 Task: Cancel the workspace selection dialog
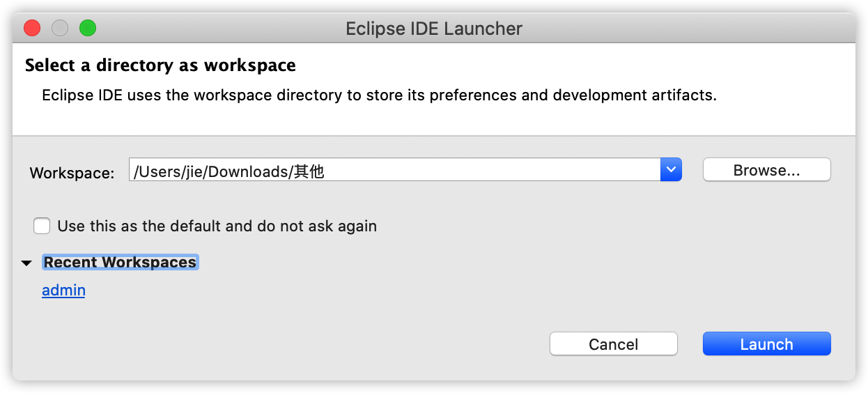[613, 344]
